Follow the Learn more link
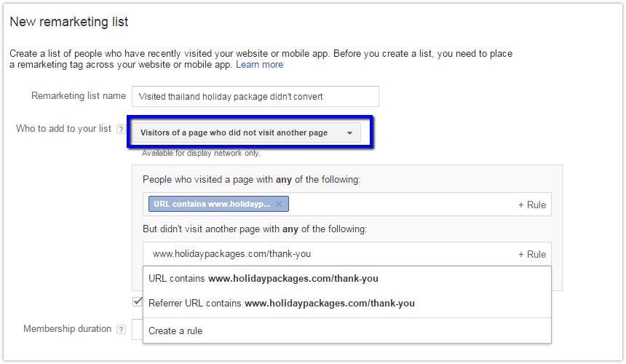626x364 pixels. 260,65
